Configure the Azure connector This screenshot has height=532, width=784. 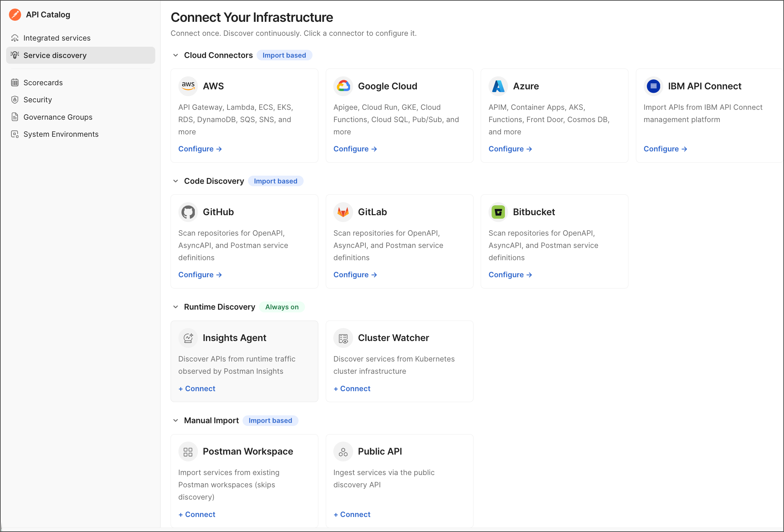(510, 149)
